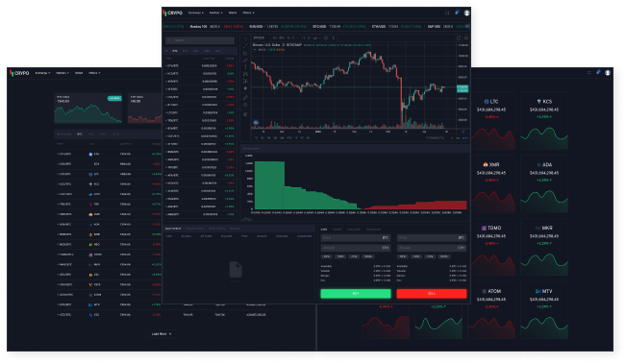Click the red SELL button
Viewport: 626px width, 364px height.
(x=431, y=294)
